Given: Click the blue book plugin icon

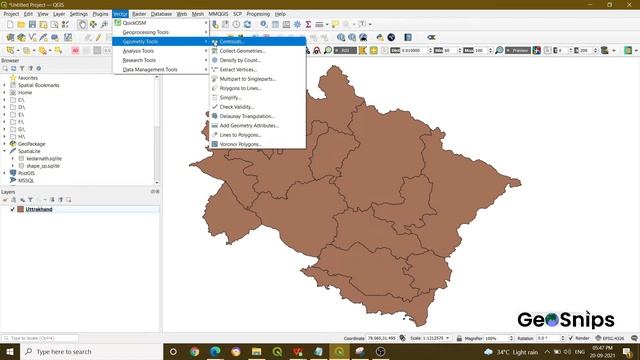Looking at the screenshot, I should click(408, 38).
